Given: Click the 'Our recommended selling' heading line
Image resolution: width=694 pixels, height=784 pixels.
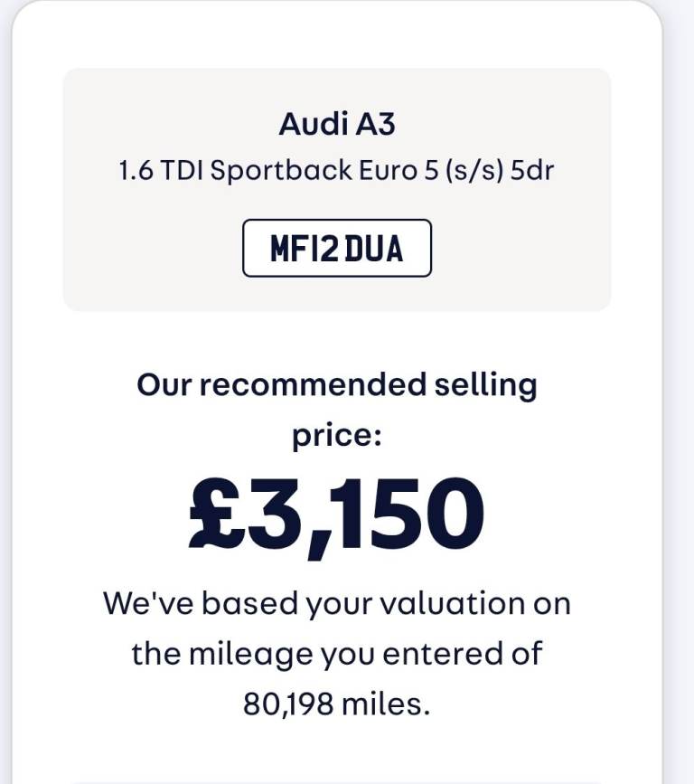Looking at the screenshot, I should 337,386.
